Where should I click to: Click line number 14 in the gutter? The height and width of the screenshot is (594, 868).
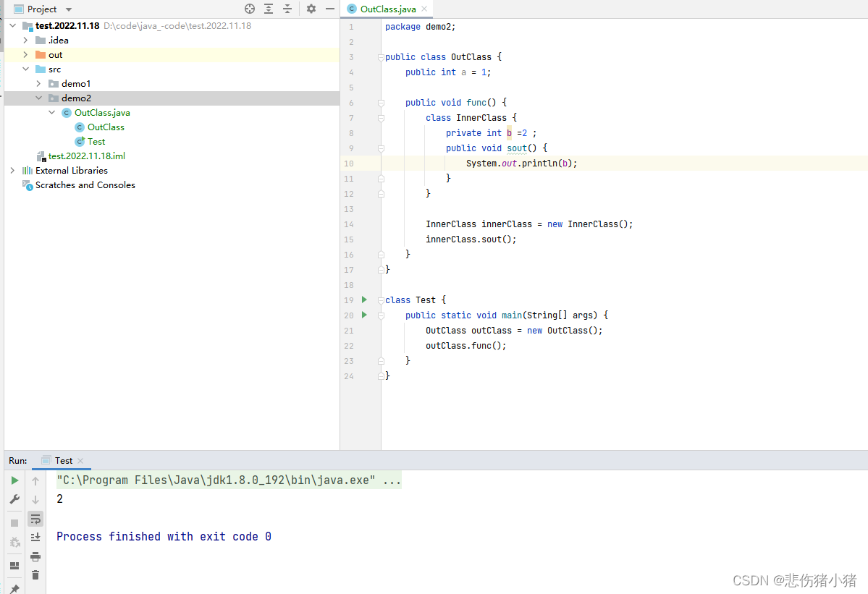coord(349,224)
